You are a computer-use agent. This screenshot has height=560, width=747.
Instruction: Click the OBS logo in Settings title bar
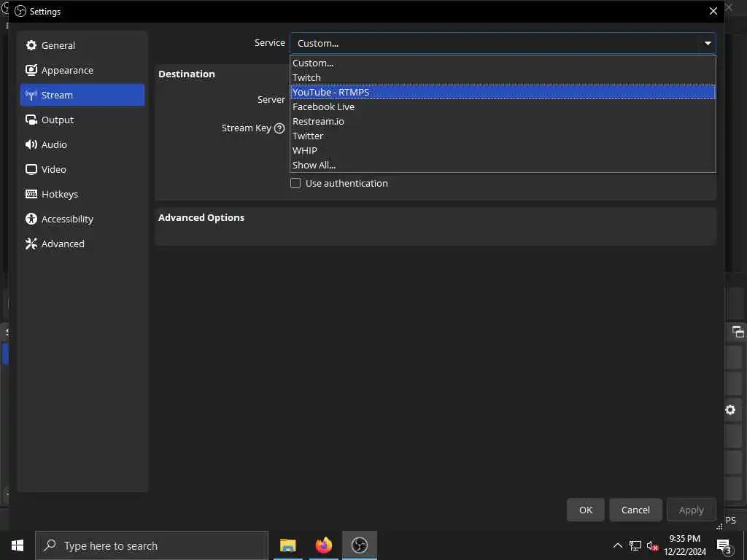coord(20,11)
